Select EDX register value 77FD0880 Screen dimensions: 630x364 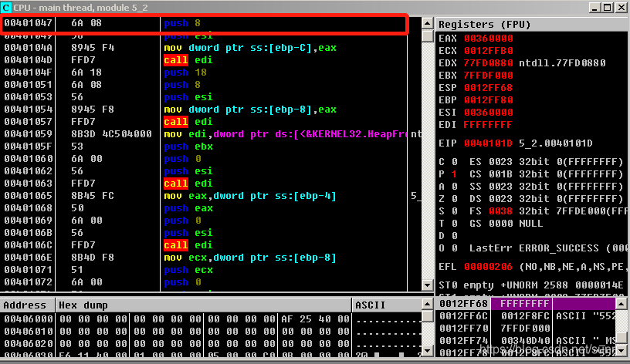click(x=488, y=63)
